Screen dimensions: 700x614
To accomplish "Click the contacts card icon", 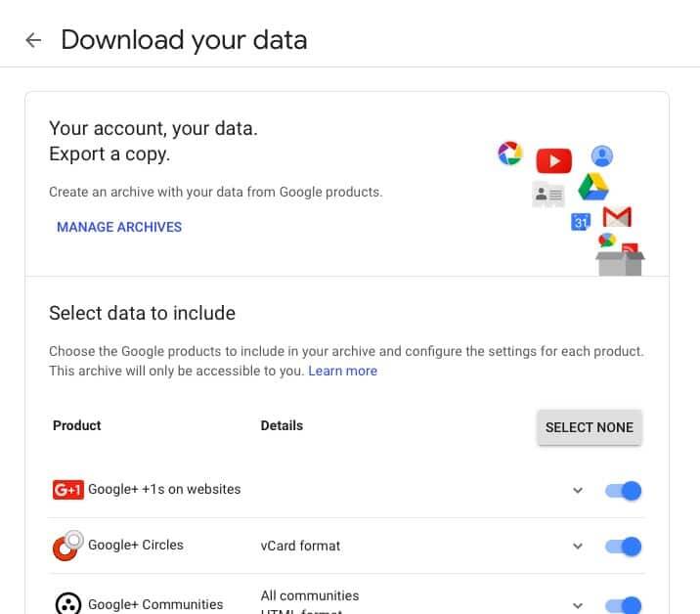I will pyautogui.click(x=548, y=195).
